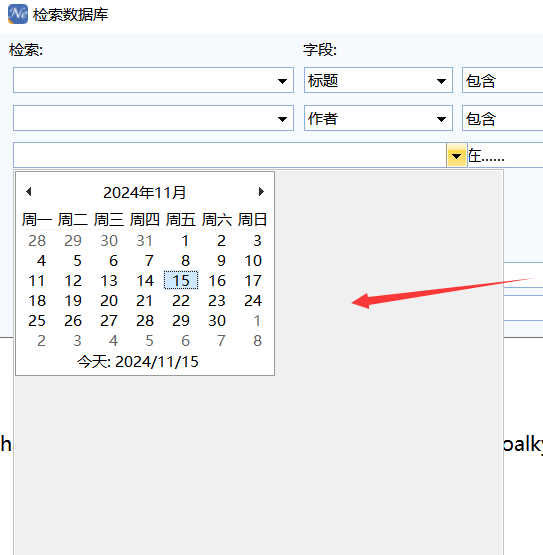
Task: Go to previous month in calendar
Action: coord(29,191)
